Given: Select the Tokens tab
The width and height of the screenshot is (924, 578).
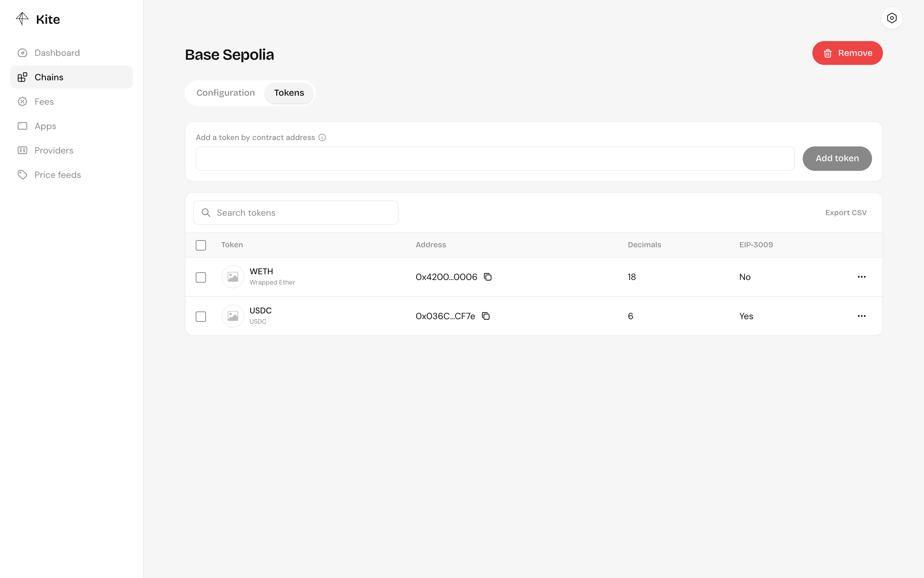Looking at the screenshot, I should [289, 93].
